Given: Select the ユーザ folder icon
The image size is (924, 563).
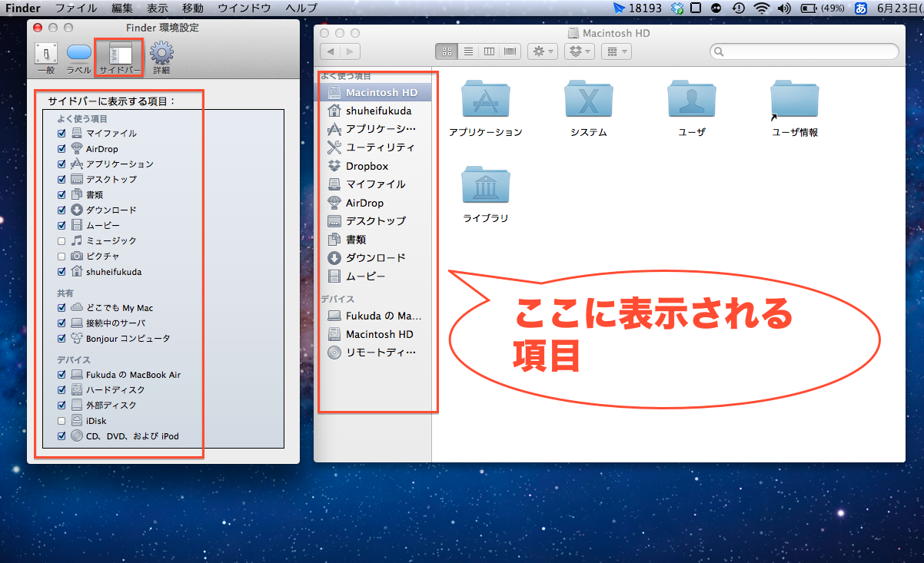Looking at the screenshot, I should [691, 99].
